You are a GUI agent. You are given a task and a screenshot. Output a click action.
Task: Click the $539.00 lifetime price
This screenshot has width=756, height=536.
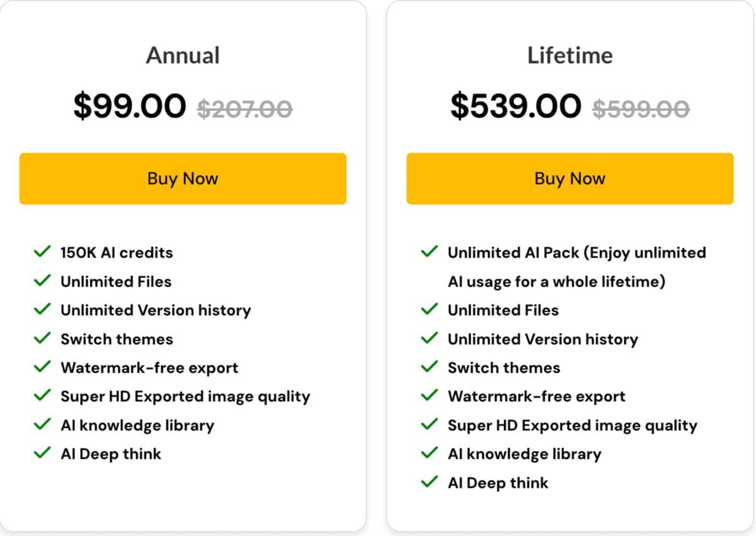515,106
